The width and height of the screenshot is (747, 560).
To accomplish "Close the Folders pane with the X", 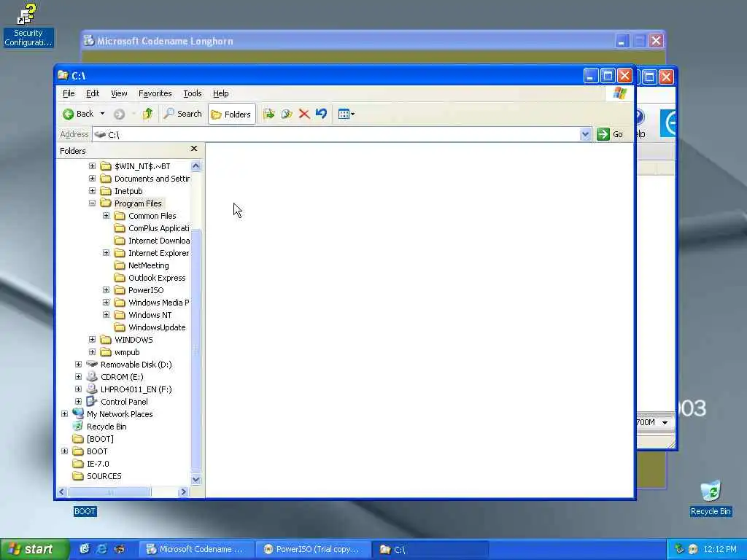I will pyautogui.click(x=194, y=149).
